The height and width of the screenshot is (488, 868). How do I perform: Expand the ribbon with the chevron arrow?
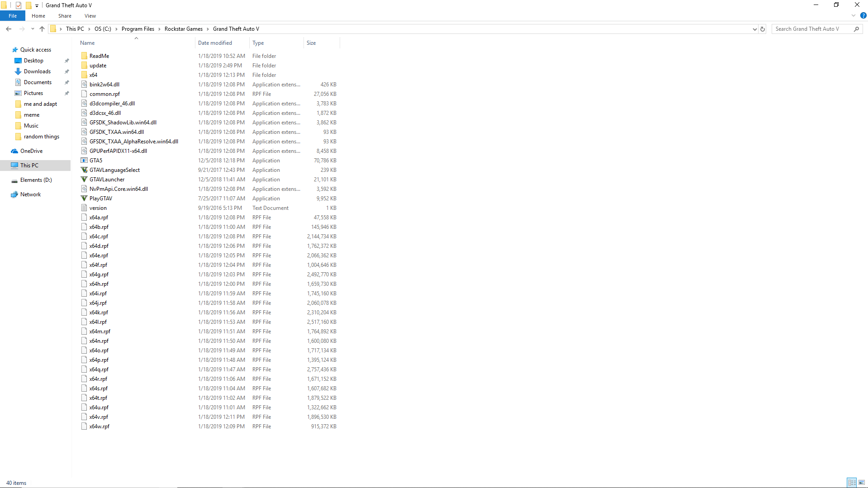tap(853, 15)
